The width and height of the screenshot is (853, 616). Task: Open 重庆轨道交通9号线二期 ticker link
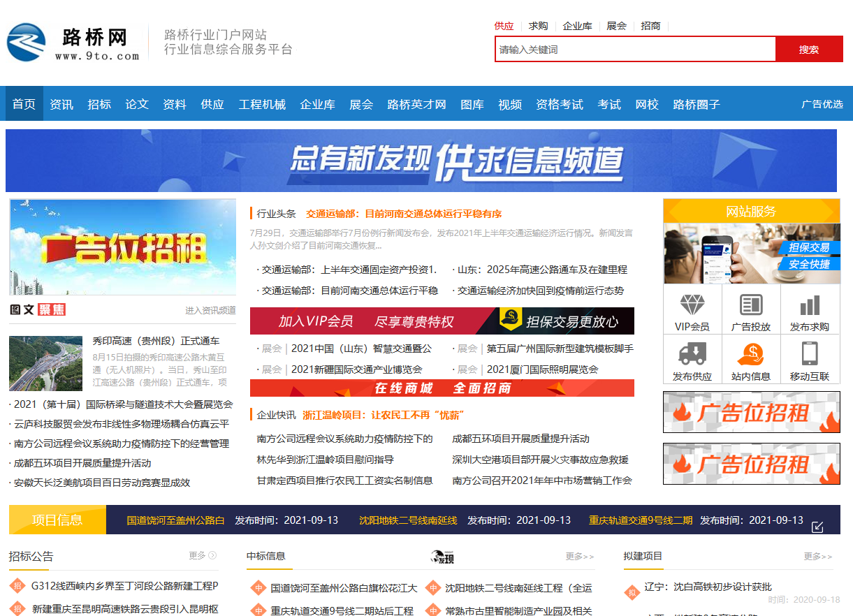coord(641,520)
